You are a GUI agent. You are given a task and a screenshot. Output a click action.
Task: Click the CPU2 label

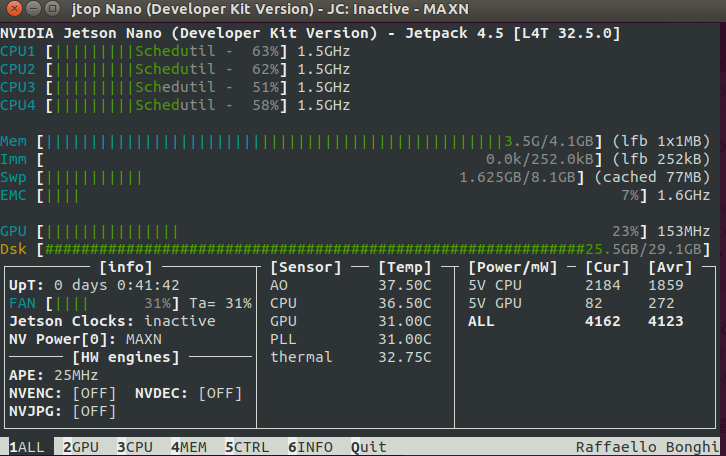(x=18, y=69)
